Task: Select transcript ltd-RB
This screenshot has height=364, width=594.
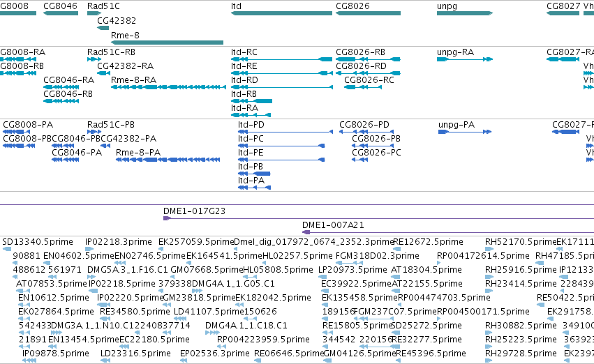Action: (251, 101)
